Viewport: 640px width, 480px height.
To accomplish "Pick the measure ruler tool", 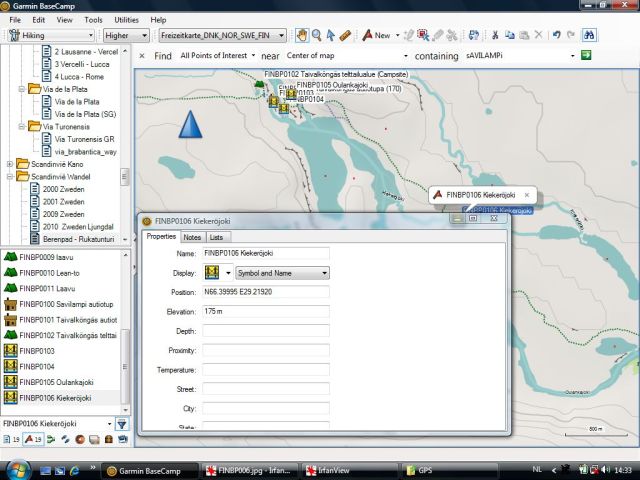I will click(345, 35).
